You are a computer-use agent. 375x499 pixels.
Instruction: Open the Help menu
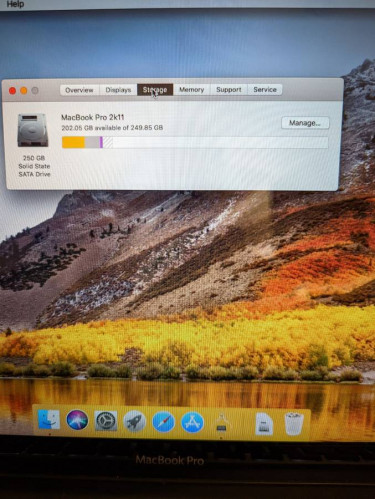pyautogui.click(x=15, y=4)
